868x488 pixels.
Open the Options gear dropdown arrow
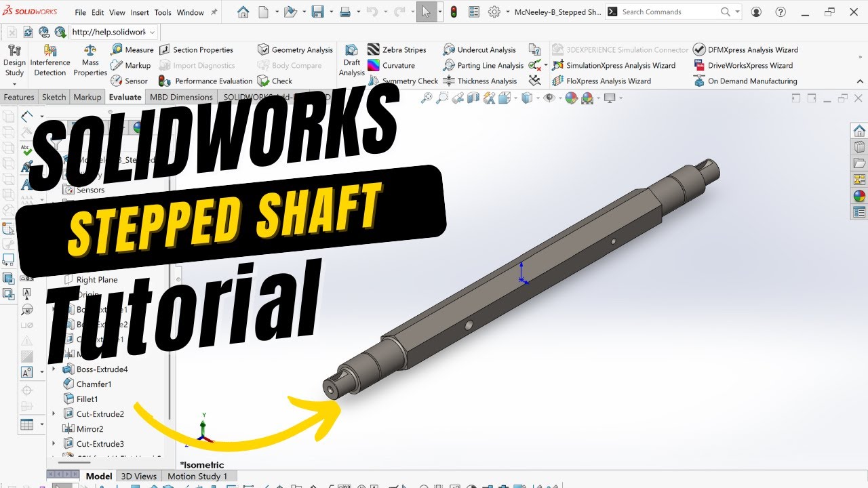507,12
